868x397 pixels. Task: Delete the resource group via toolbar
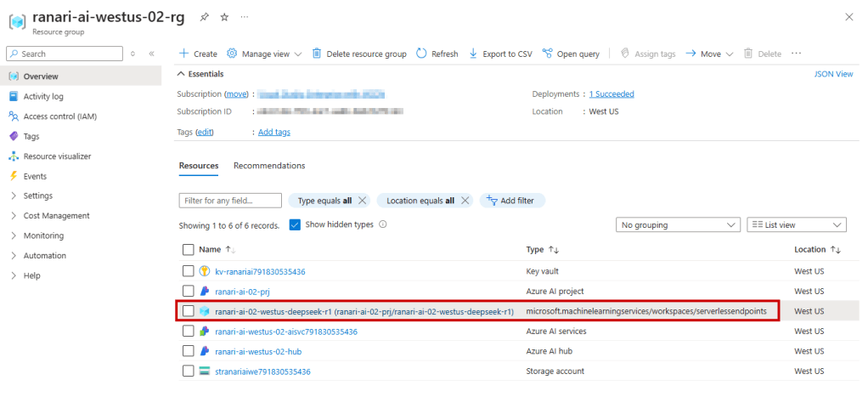pyautogui.click(x=359, y=54)
